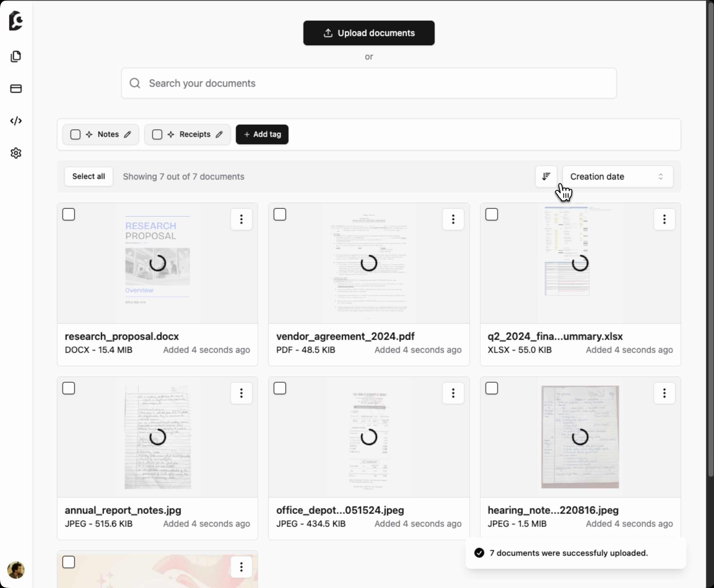This screenshot has height=588, width=714.
Task: Check the Notes tag checkbox
Action: click(75, 134)
